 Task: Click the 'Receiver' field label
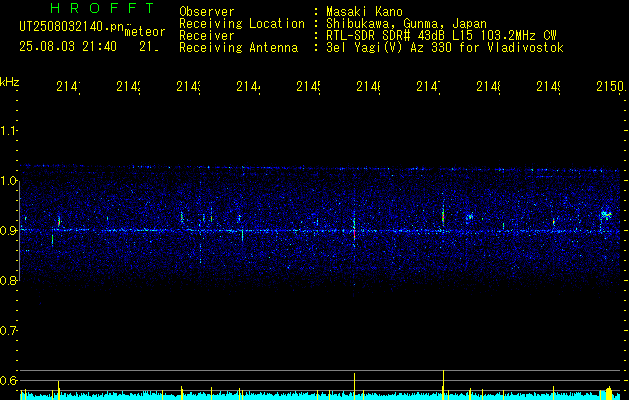pos(207,36)
